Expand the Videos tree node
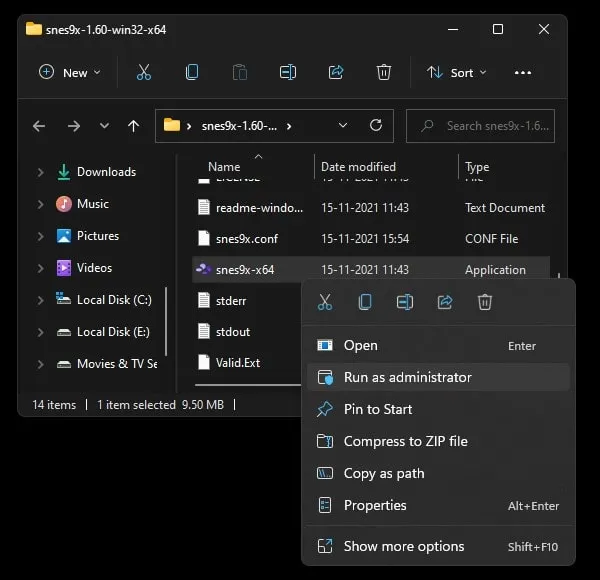This screenshot has width=600, height=580. tap(40, 268)
